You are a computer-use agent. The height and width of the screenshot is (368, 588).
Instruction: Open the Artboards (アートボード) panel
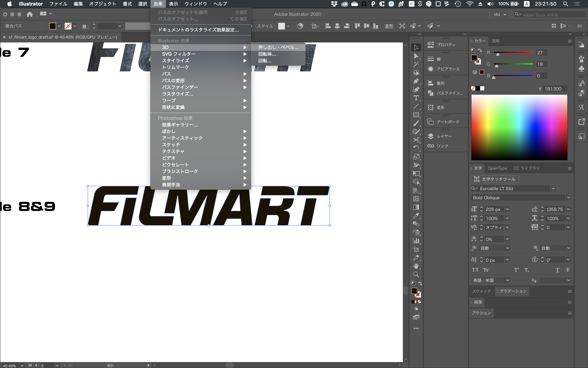(x=446, y=122)
